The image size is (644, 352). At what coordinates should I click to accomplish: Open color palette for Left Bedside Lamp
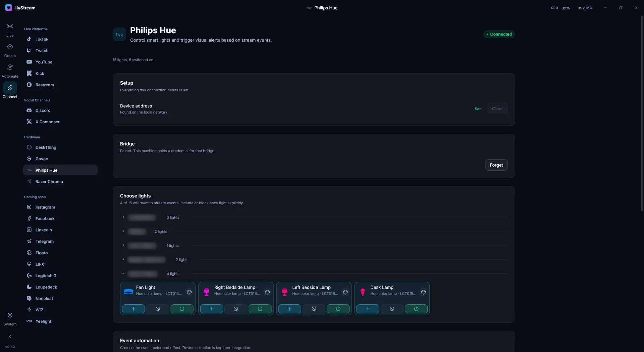pyautogui.click(x=345, y=292)
